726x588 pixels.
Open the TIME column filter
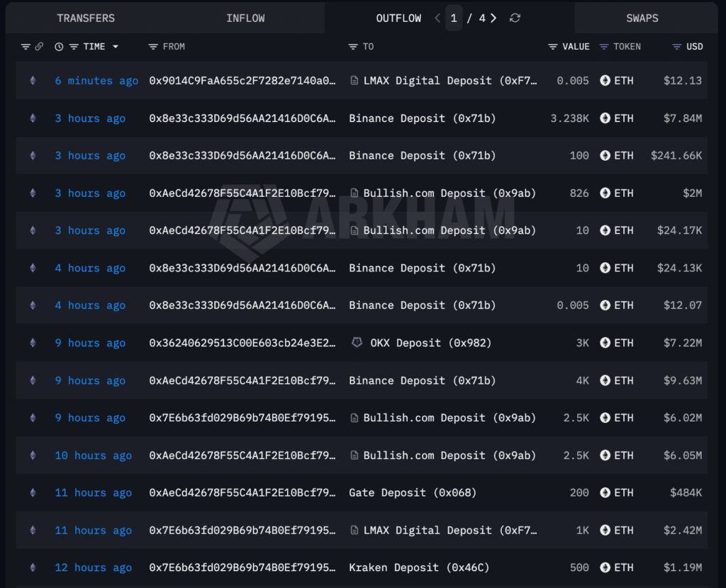click(x=74, y=47)
